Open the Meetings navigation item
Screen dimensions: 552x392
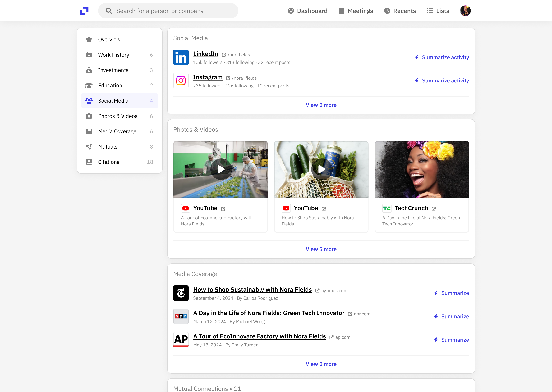pos(356,11)
